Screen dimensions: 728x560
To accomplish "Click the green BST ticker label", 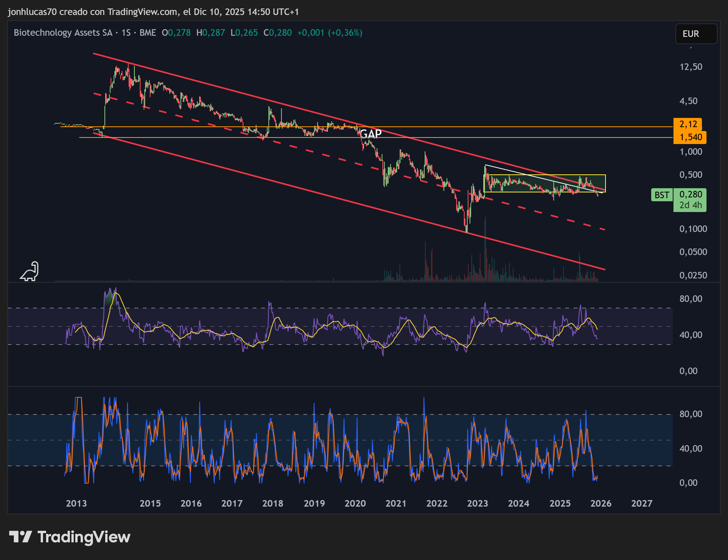I will point(662,195).
